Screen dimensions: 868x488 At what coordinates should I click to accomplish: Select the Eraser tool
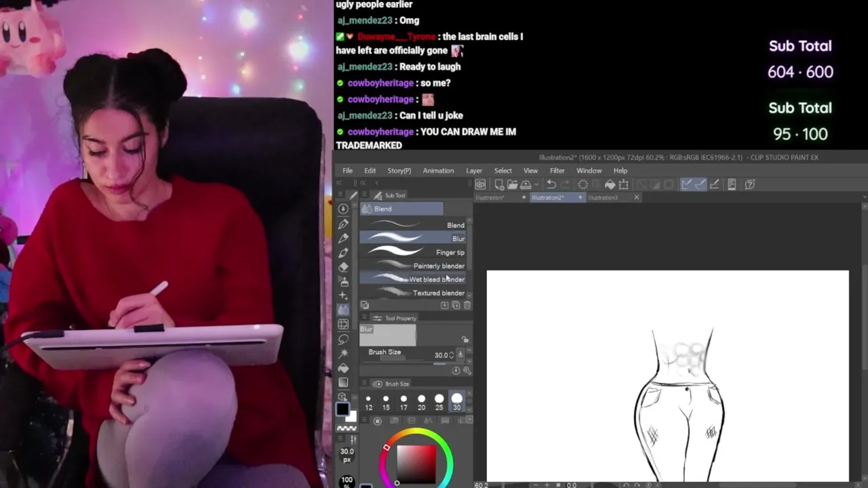click(343, 267)
